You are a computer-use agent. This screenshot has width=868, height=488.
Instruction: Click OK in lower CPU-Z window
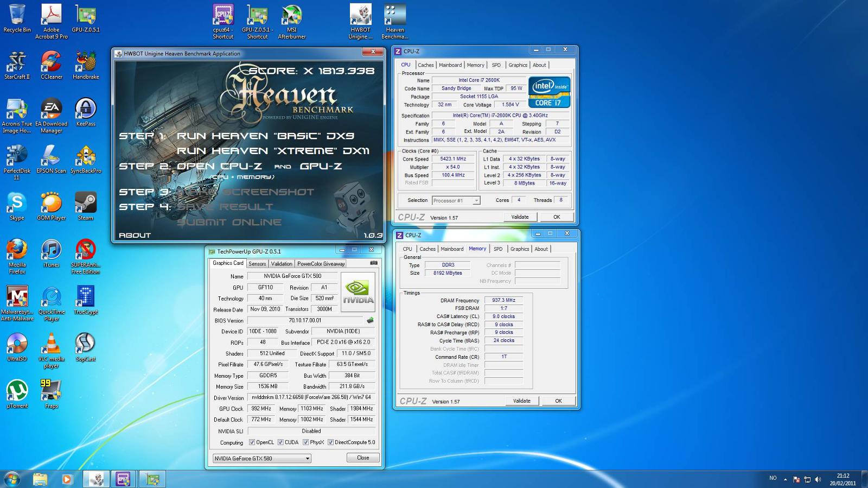coord(558,401)
